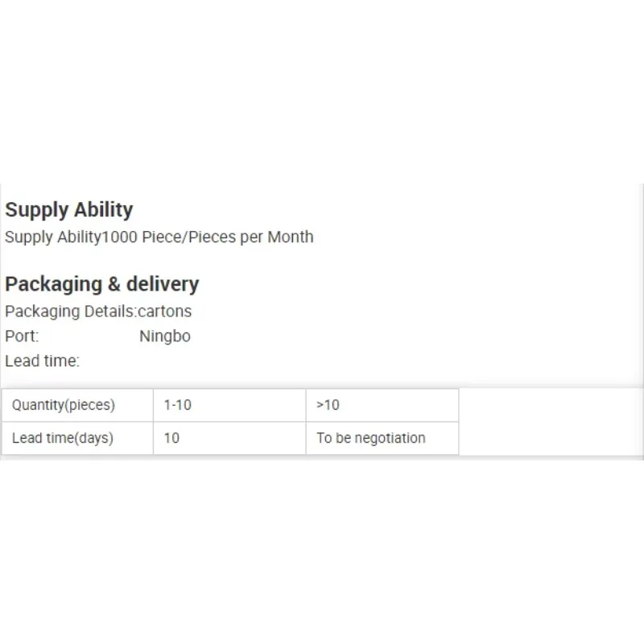Select the >10 quantity cell
Screen dimensions: 644x644
382,405
